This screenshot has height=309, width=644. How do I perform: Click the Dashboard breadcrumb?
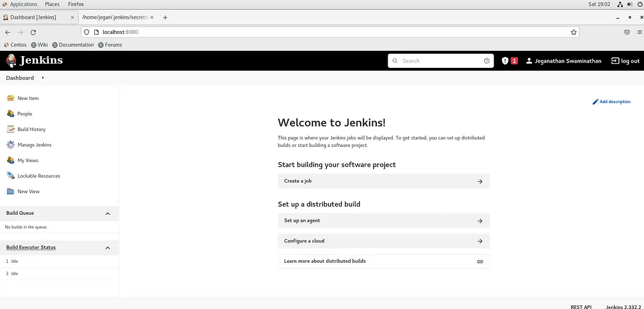(20, 78)
